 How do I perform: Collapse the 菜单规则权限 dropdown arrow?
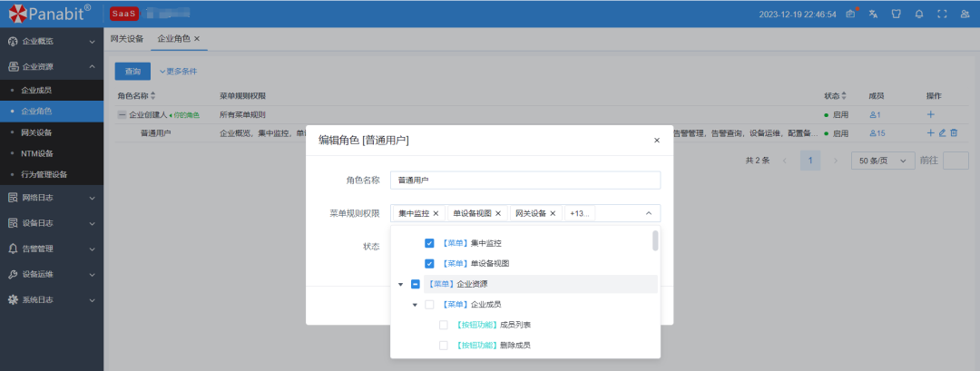[649, 213]
